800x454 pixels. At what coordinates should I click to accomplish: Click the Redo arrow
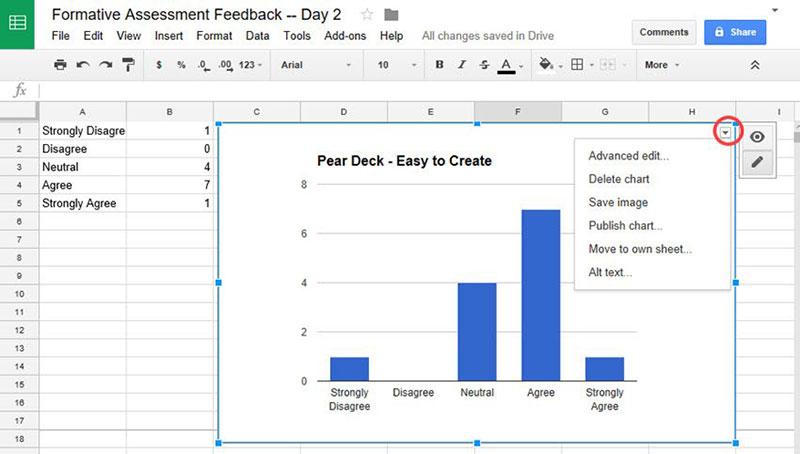[106, 65]
